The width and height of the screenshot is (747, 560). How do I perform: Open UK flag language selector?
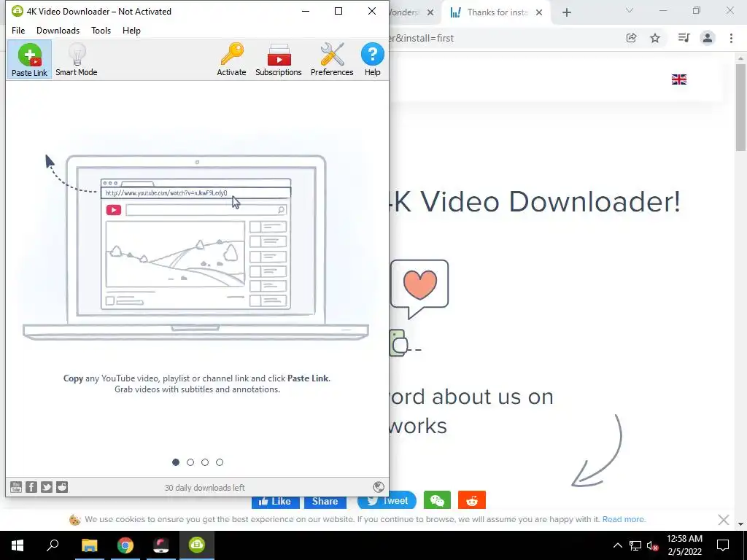tap(679, 79)
